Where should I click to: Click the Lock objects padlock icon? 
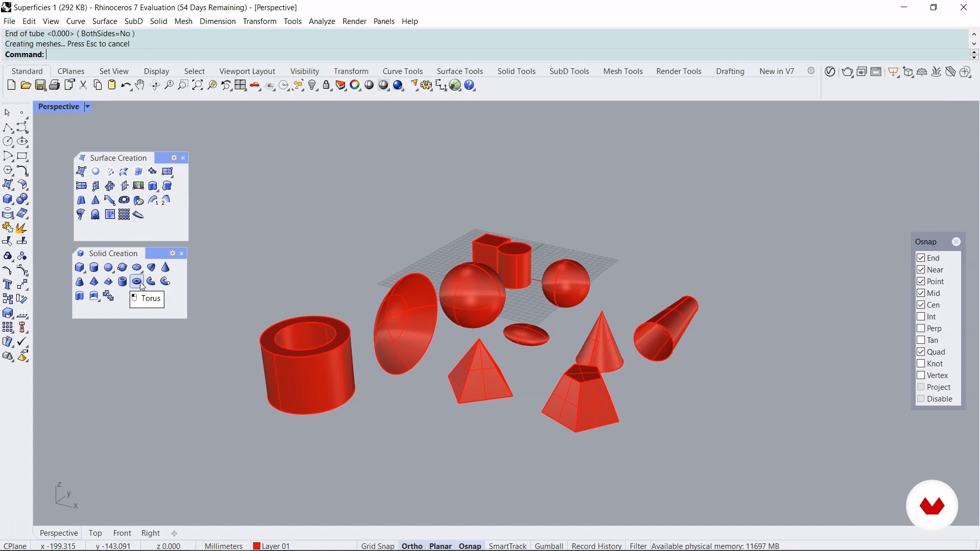pyautogui.click(x=327, y=85)
